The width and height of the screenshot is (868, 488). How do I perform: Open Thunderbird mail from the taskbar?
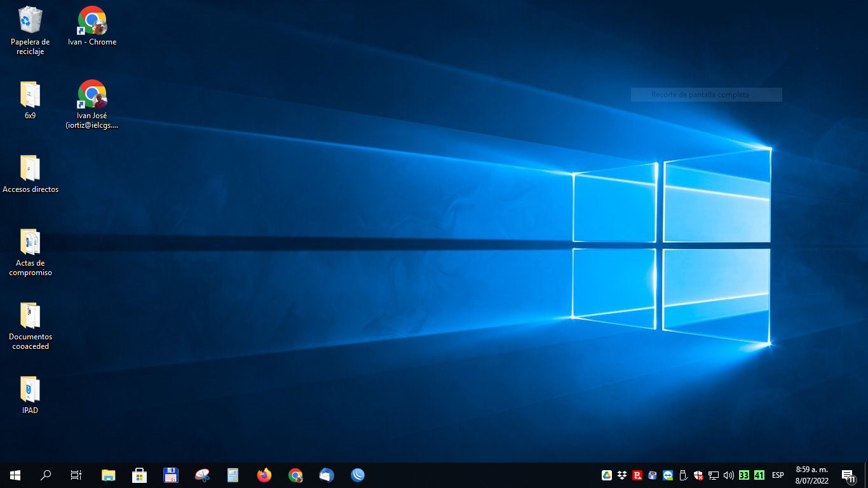[x=327, y=475]
